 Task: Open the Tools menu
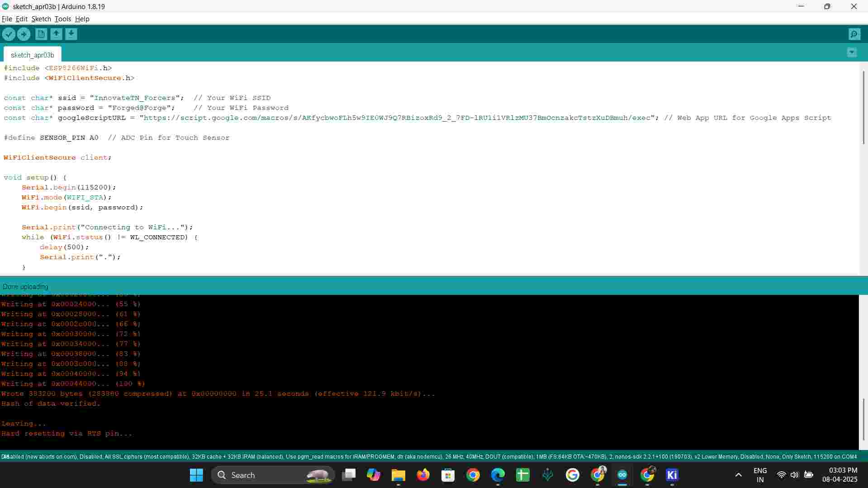tap(63, 19)
